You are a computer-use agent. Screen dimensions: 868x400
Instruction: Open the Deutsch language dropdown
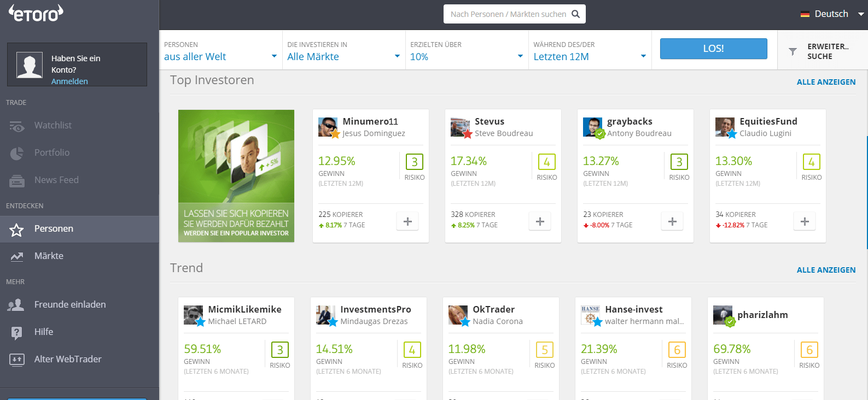coord(832,14)
